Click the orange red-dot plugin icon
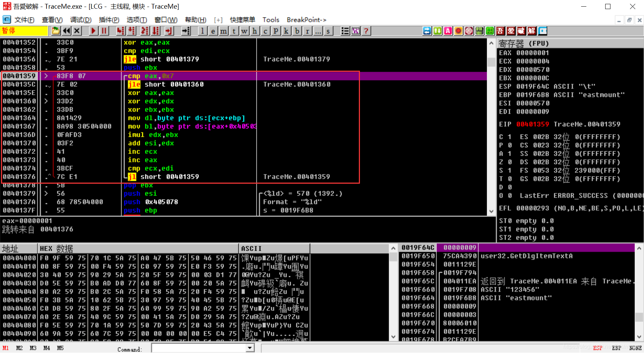This screenshot has height=353, width=644. 458,31
